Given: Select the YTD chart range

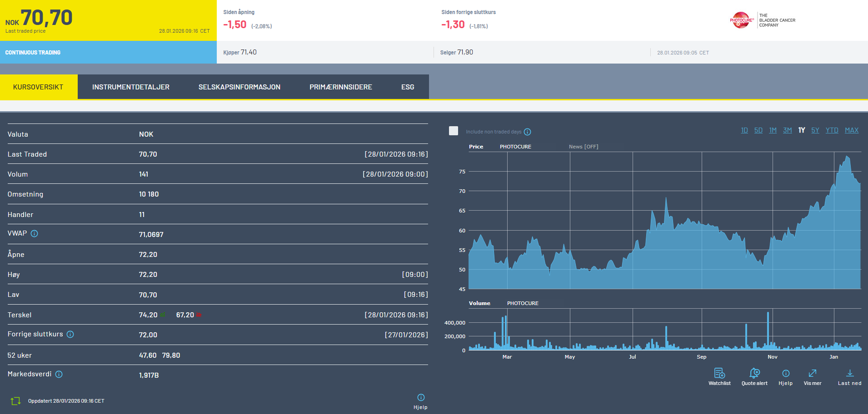Looking at the screenshot, I should pos(832,130).
